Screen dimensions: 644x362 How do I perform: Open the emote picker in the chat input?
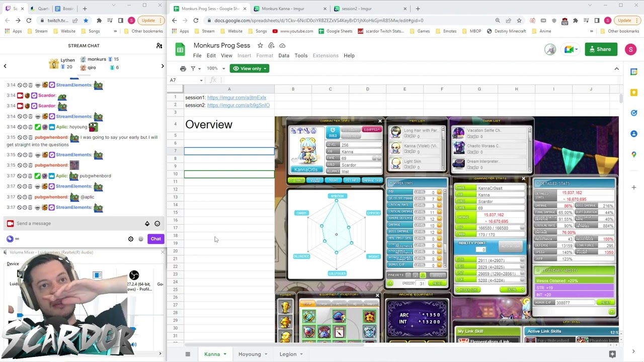[157, 223]
